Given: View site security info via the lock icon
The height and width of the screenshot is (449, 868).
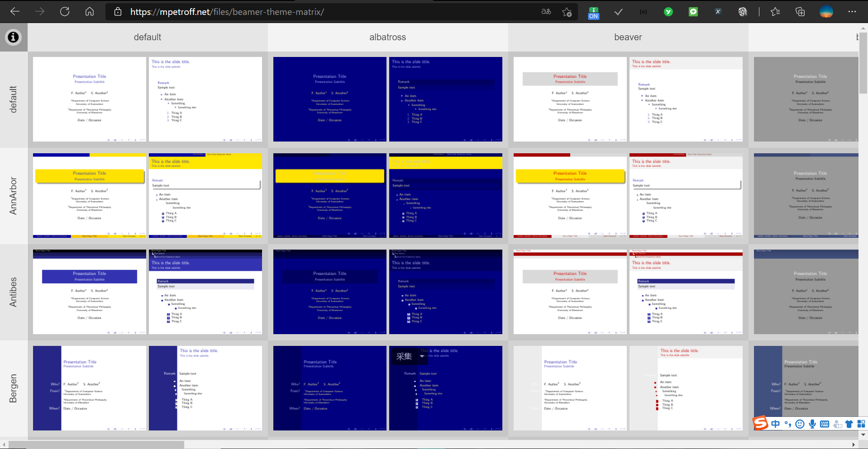Looking at the screenshot, I should tap(118, 12).
